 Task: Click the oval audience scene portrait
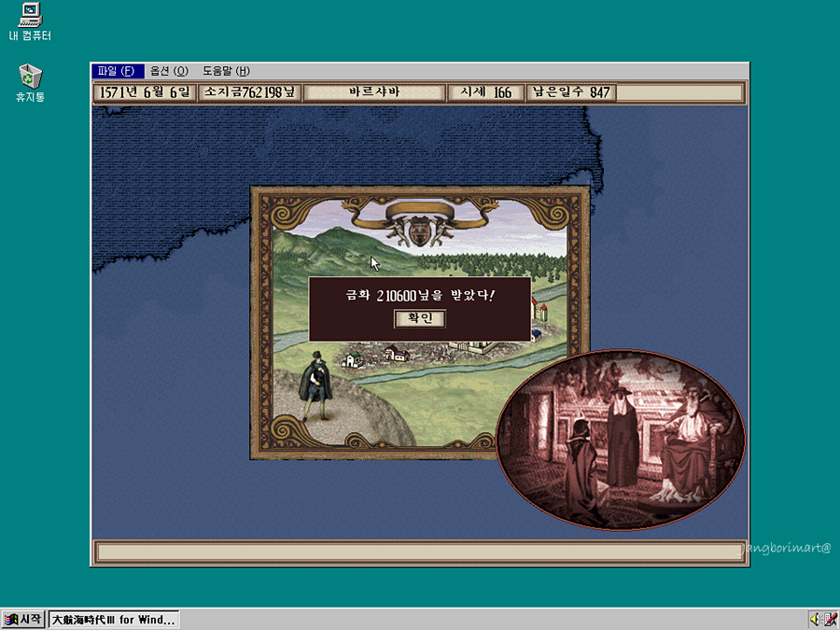click(621, 440)
